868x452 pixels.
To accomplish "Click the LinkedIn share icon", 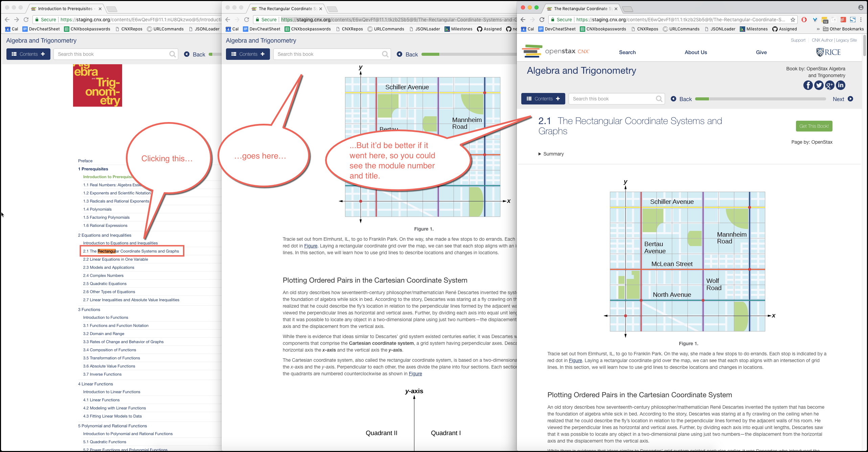I will pos(841,85).
